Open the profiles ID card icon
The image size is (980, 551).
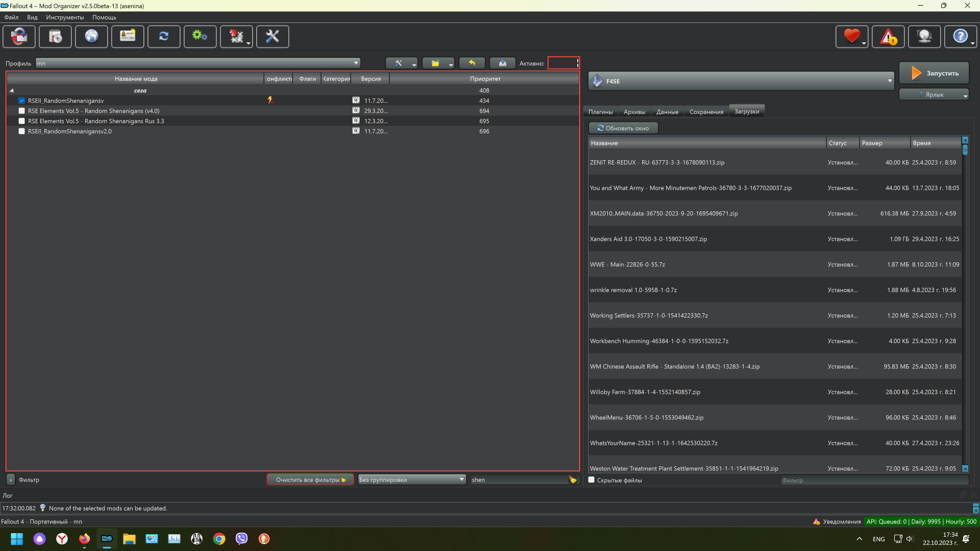128,37
